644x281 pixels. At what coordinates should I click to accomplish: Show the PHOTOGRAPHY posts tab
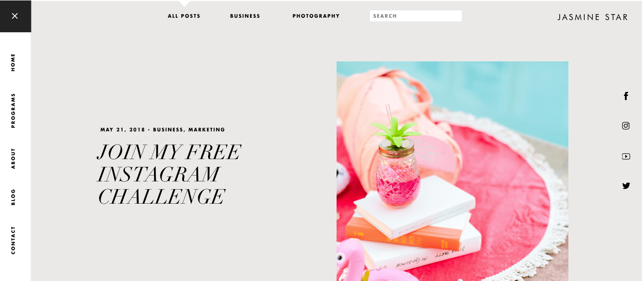(x=316, y=16)
